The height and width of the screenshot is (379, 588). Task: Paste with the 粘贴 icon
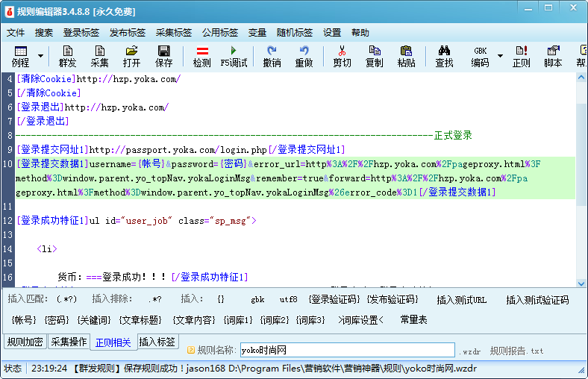pos(406,56)
